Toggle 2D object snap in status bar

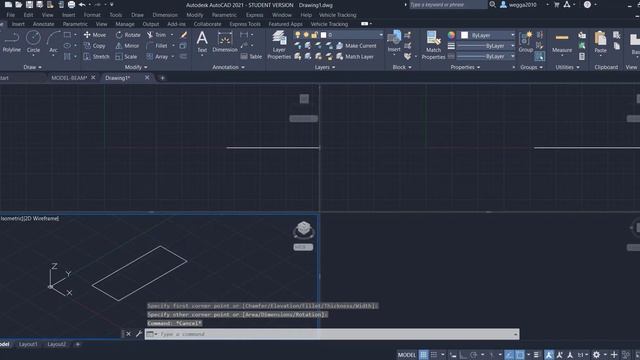[x=520, y=355]
